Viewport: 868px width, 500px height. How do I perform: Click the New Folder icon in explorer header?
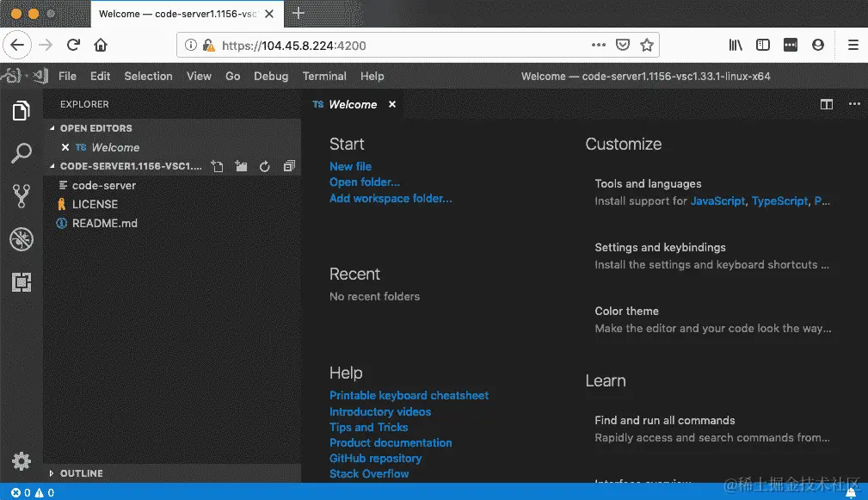241,166
